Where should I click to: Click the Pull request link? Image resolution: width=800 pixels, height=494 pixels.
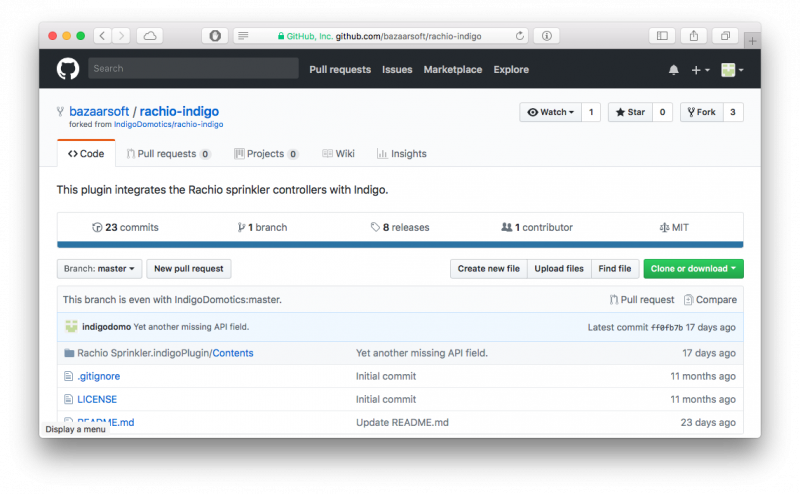642,300
